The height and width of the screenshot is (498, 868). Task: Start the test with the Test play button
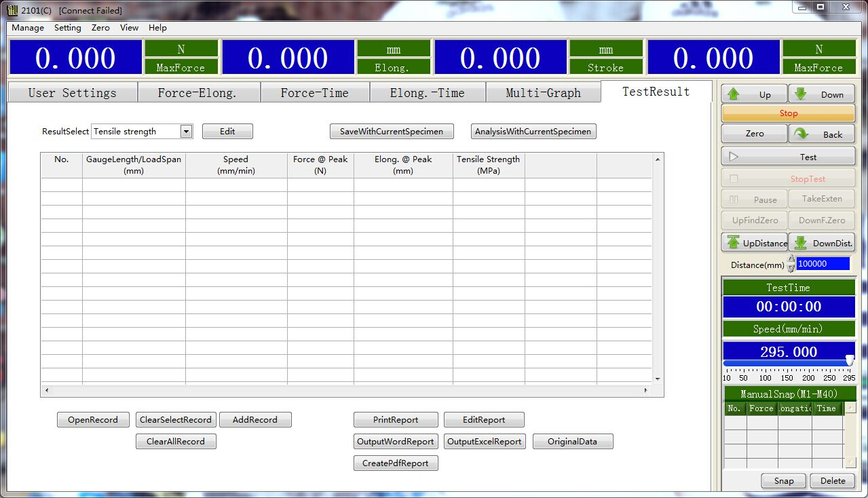click(x=788, y=157)
